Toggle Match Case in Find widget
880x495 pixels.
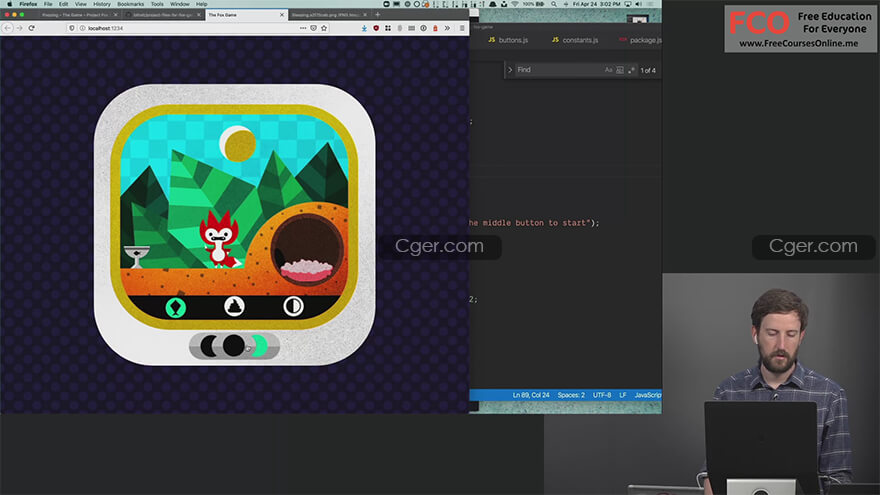[x=609, y=70]
